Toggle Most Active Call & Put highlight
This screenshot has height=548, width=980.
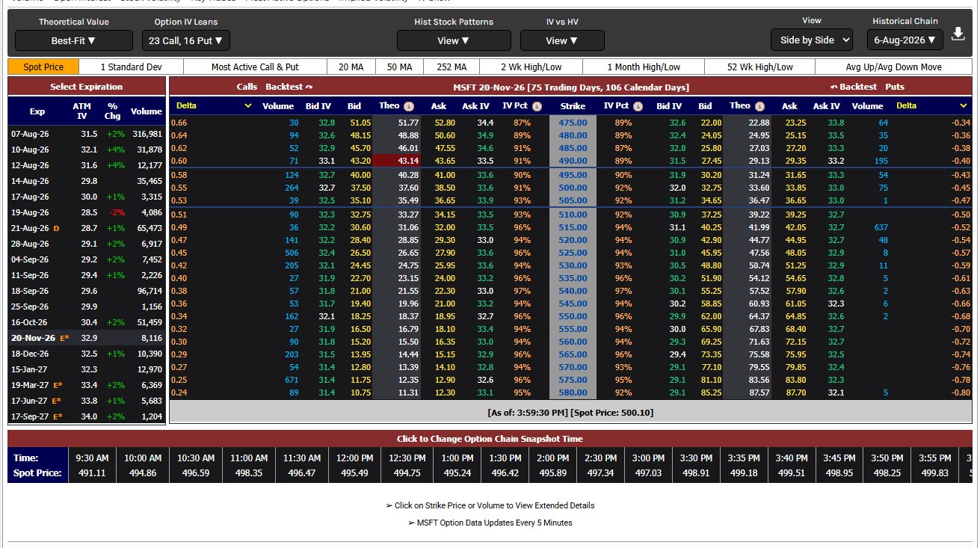(255, 67)
